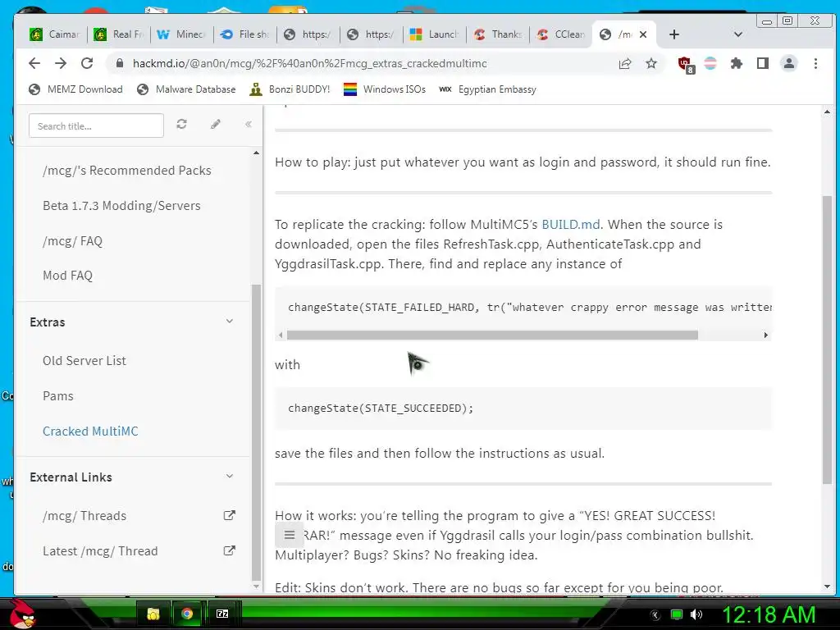
Task: Close the active /mcg/ tab
Action: coord(643,34)
